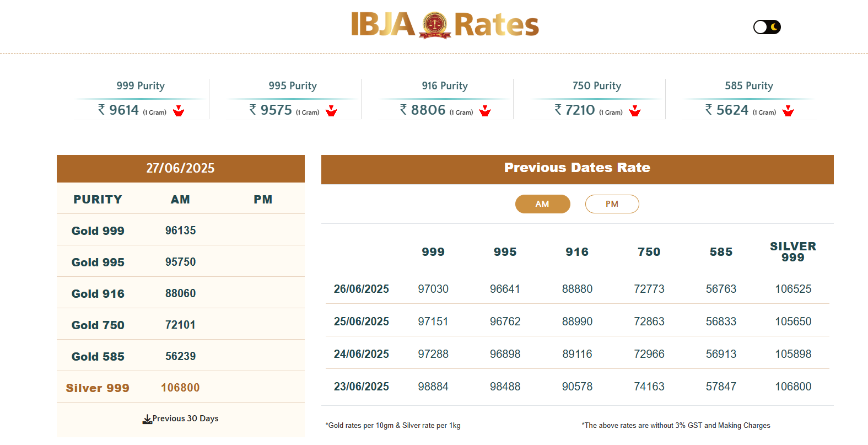Select the 23/06/2025 rate row
This screenshot has height=445, width=868.
(x=578, y=387)
